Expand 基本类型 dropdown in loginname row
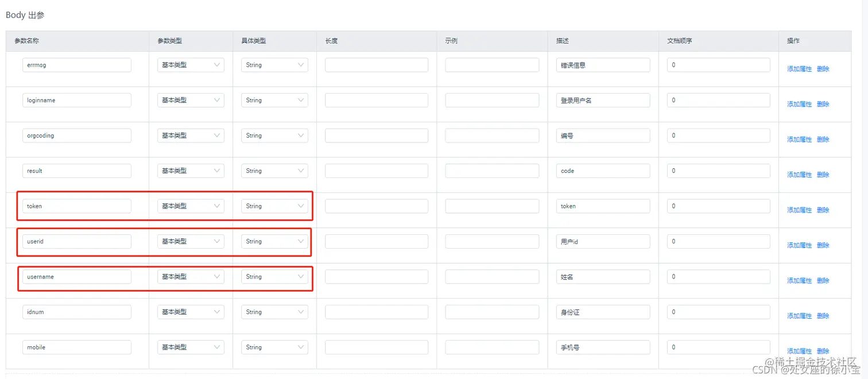 pos(191,100)
